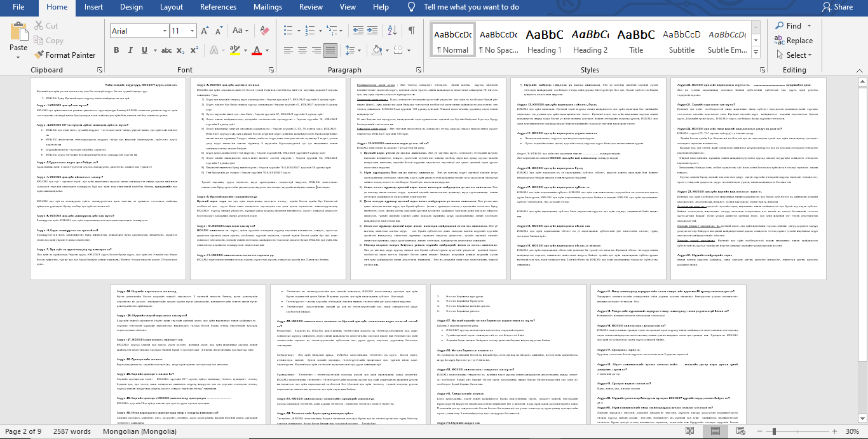This screenshot has height=439, width=868.
Task: Apply the Sort A-Z tool
Action: [393, 30]
